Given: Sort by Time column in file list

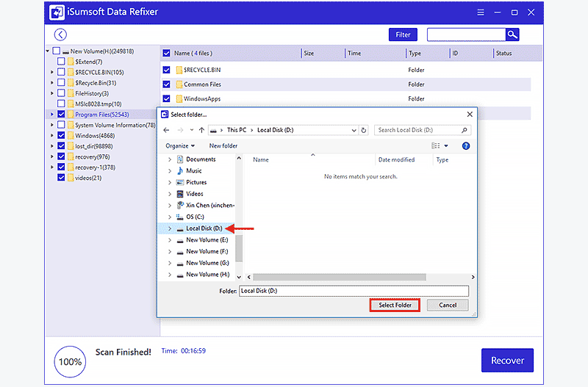Looking at the screenshot, I should point(354,53).
